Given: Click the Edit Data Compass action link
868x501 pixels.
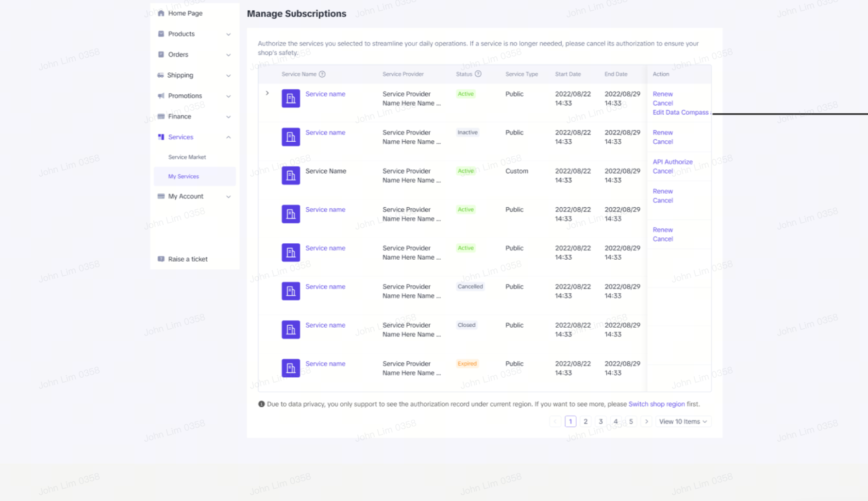Looking at the screenshot, I should (x=680, y=112).
